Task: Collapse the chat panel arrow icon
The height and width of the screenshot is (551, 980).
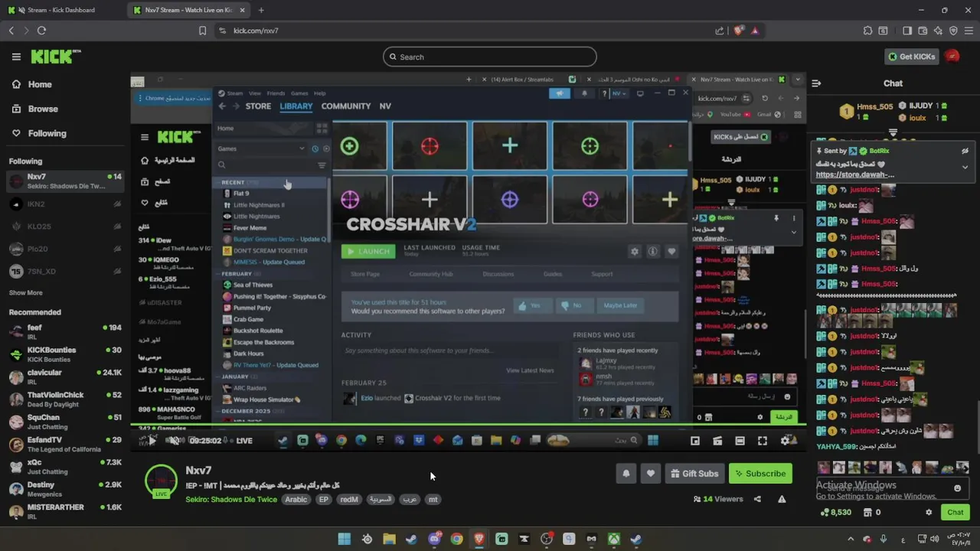Action: 816,83
